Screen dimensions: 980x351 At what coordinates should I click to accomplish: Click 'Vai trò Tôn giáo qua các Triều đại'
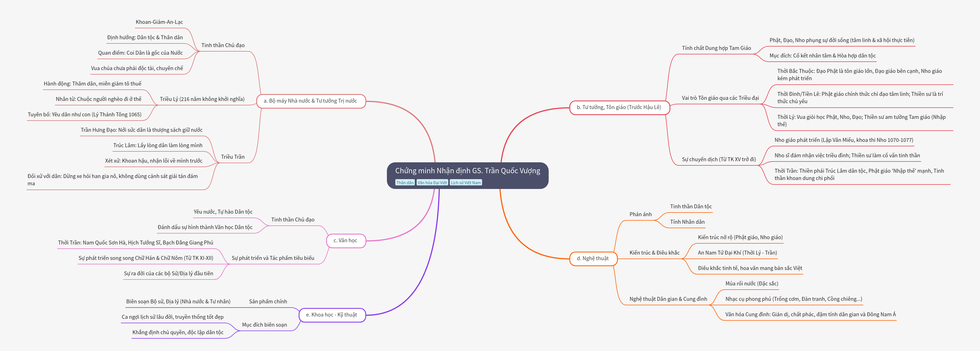(x=720, y=98)
